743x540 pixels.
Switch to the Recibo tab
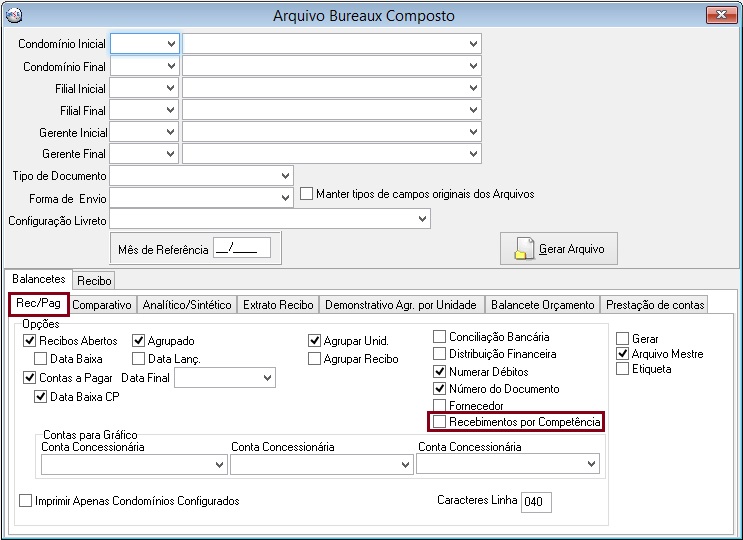(x=95, y=281)
